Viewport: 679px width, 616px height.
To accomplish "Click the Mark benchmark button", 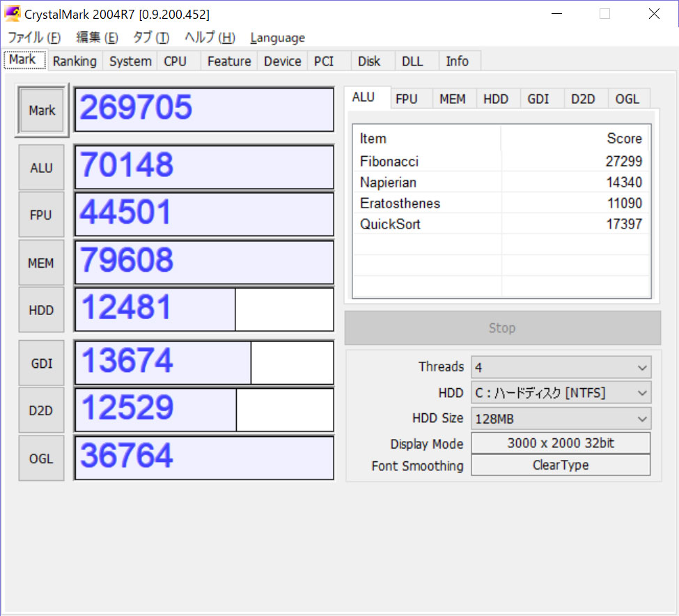I will click(x=42, y=110).
